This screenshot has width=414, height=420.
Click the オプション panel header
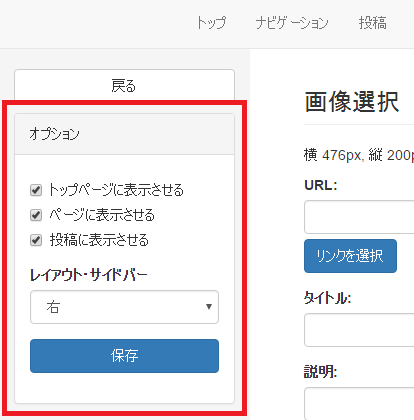coord(124,134)
